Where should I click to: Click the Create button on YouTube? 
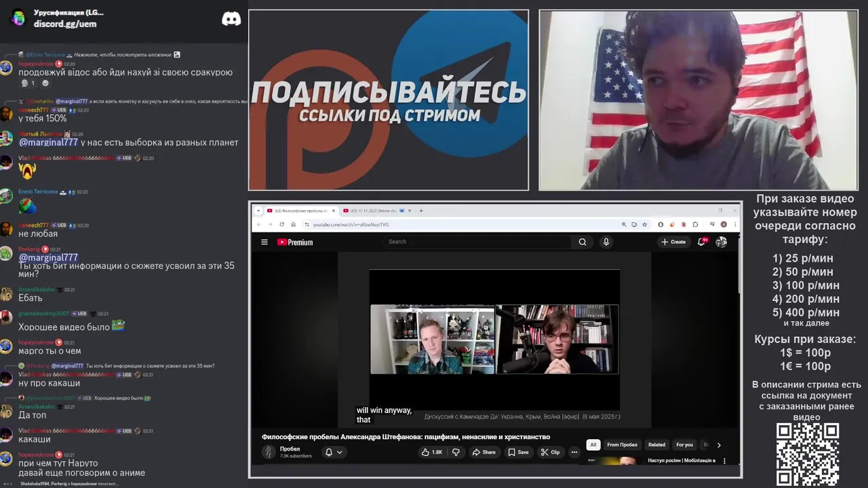coord(673,242)
